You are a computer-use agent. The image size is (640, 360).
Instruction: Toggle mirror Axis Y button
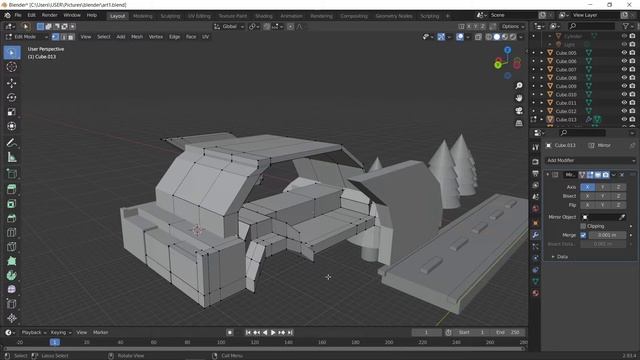point(603,187)
